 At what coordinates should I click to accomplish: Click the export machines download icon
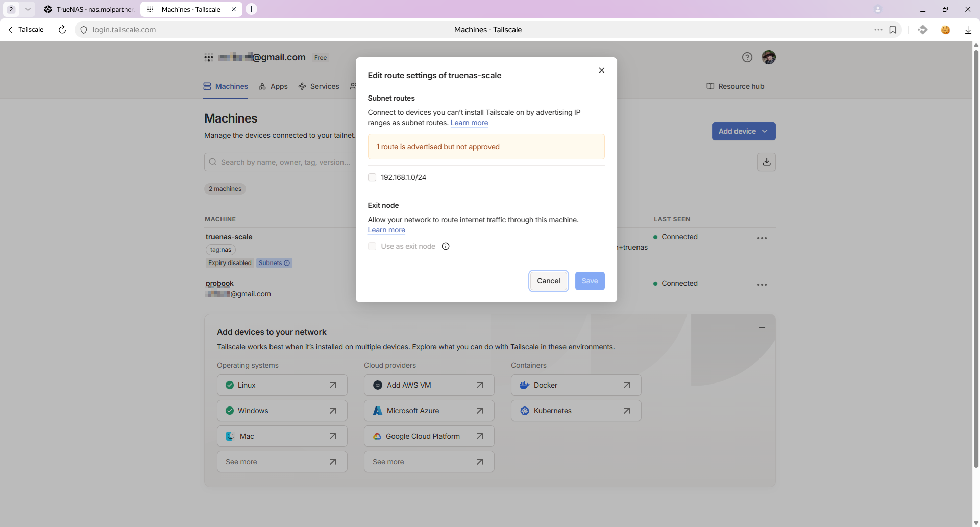(766, 162)
